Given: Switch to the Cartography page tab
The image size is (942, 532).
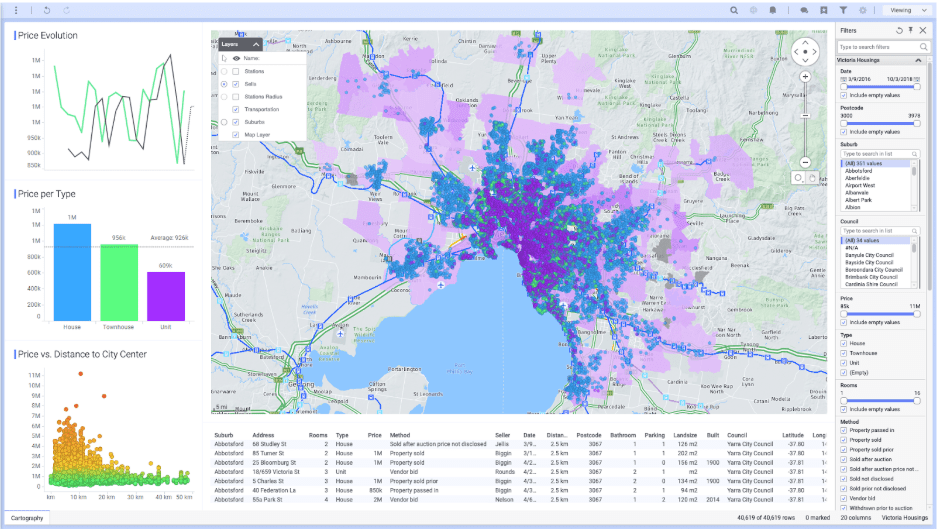Looking at the screenshot, I should point(27,518).
